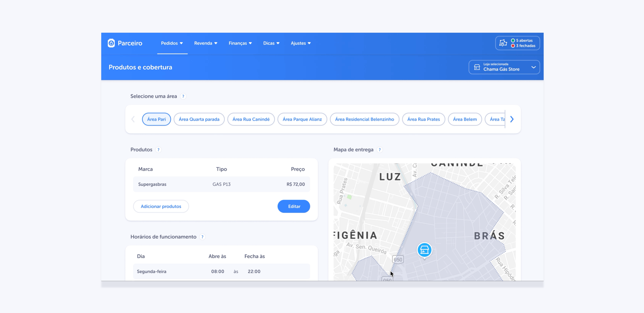Image resolution: width=644 pixels, height=313 pixels.
Task: Open help icon beside Mapa de entrega
Action: pyautogui.click(x=379, y=150)
